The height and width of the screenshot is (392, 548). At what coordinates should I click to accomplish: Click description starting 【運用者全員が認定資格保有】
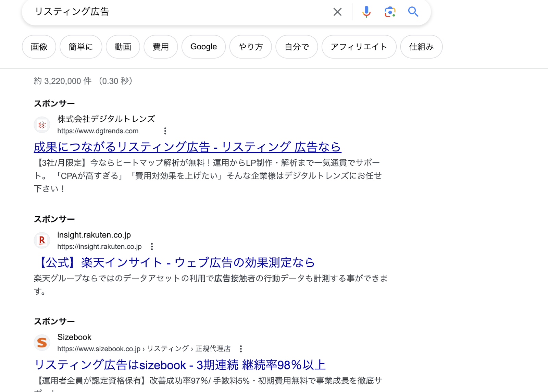click(x=208, y=384)
